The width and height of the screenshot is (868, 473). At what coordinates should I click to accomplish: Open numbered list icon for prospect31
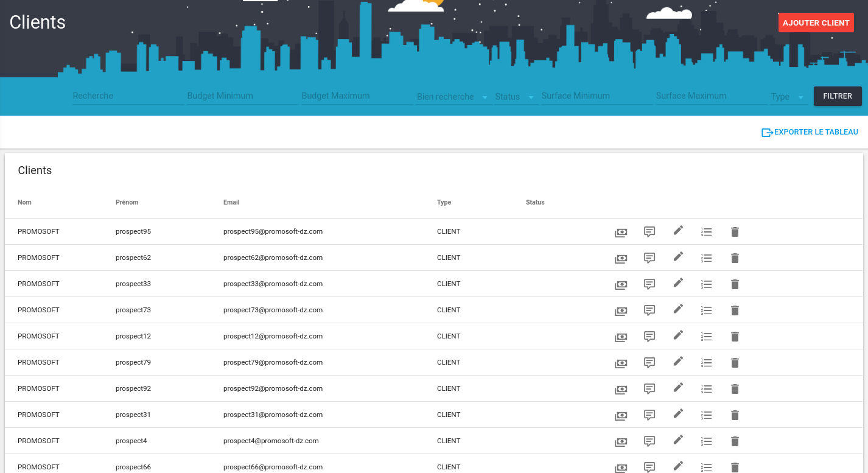[706, 415]
